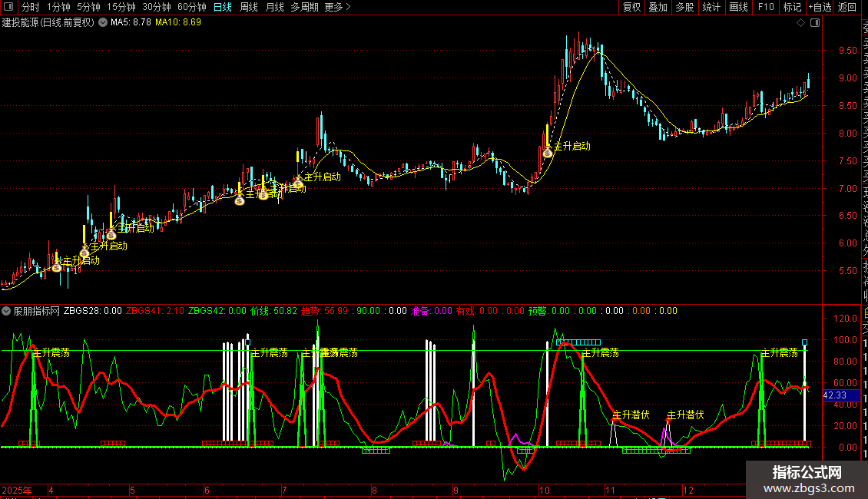
Task: Click the 2025年 label on the timeline
Action: (17, 490)
